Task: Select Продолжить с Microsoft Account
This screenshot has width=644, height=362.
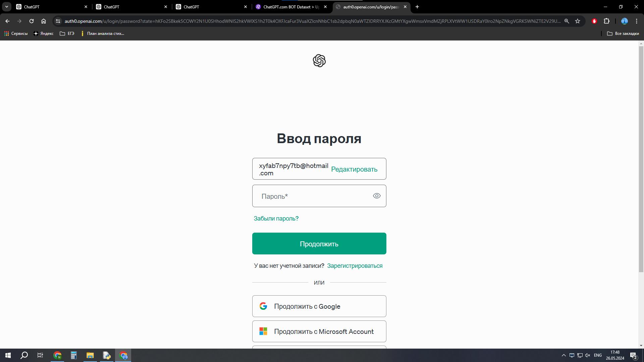Action: 319,331
